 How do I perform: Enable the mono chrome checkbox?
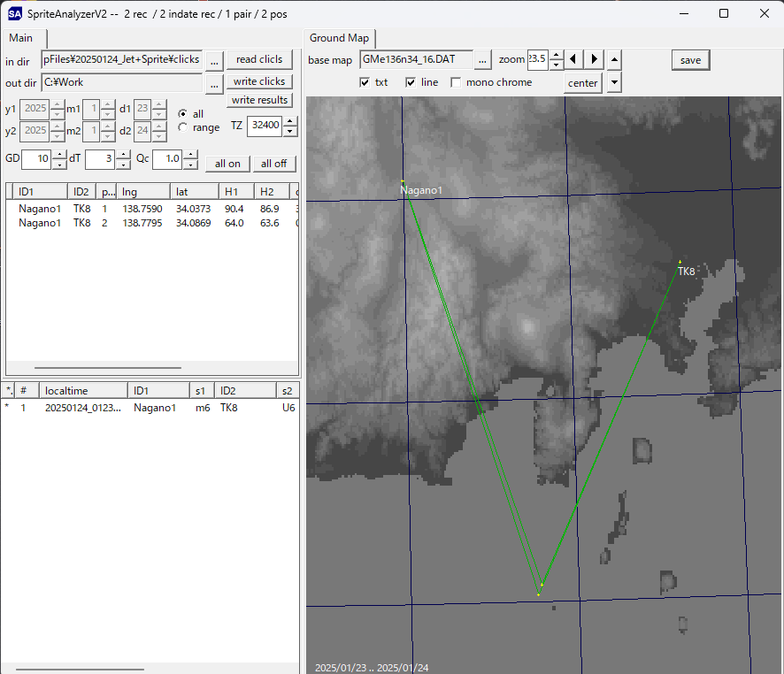[x=456, y=82]
